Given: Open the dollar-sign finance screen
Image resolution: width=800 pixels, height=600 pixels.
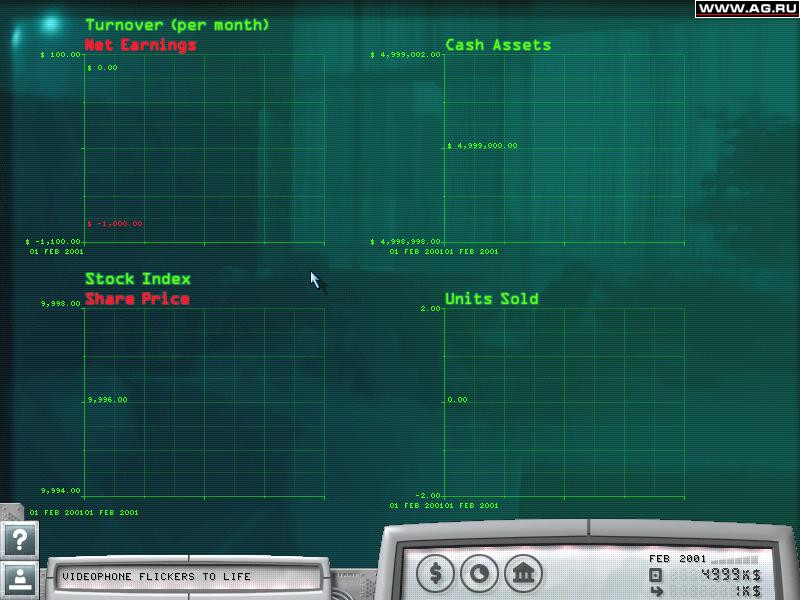Looking at the screenshot, I should point(435,573).
